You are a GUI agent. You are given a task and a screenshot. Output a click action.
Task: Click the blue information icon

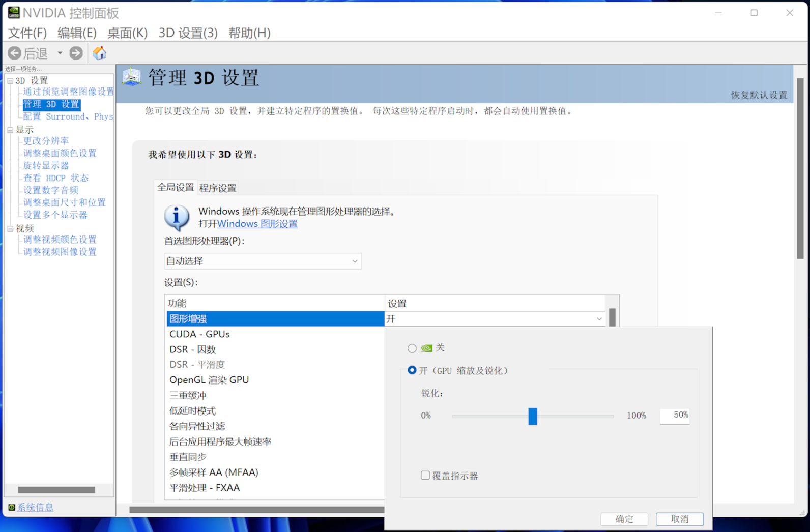[x=177, y=218]
